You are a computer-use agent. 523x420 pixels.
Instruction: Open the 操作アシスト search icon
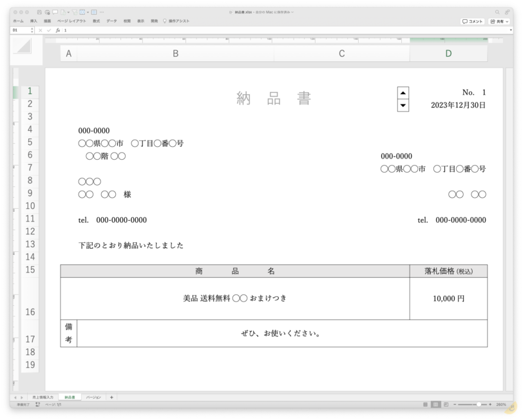pyautogui.click(x=166, y=20)
